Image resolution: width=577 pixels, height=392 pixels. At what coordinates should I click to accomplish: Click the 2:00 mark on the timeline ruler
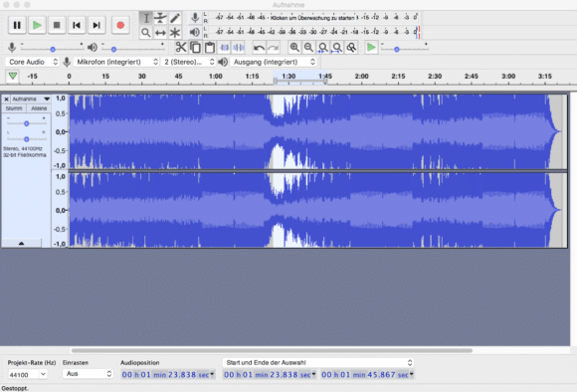[x=361, y=77]
